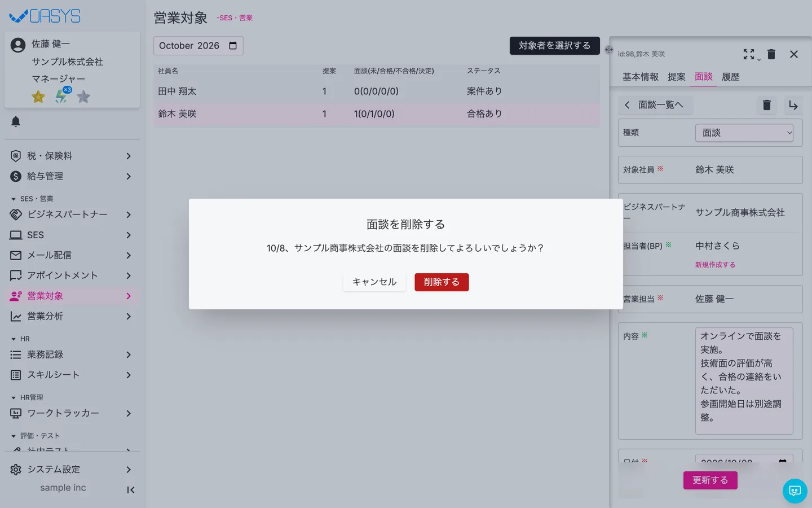The image size is (812, 508).
Task: Click the drag handle icon of side panel
Action: point(609,50)
